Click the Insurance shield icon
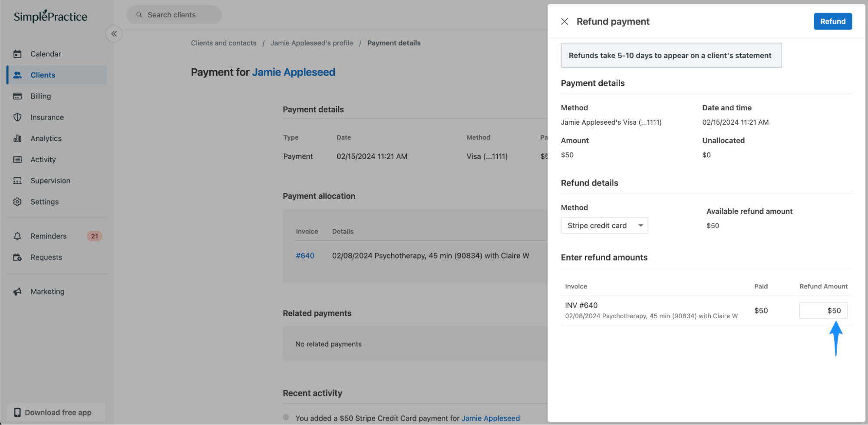Viewport: 868px width, 425px height. point(17,117)
